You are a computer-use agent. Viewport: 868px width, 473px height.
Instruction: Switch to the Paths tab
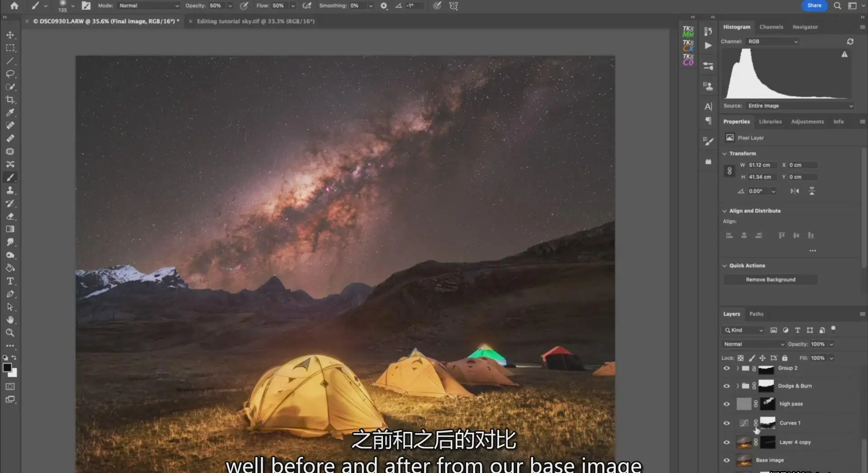(x=756, y=314)
